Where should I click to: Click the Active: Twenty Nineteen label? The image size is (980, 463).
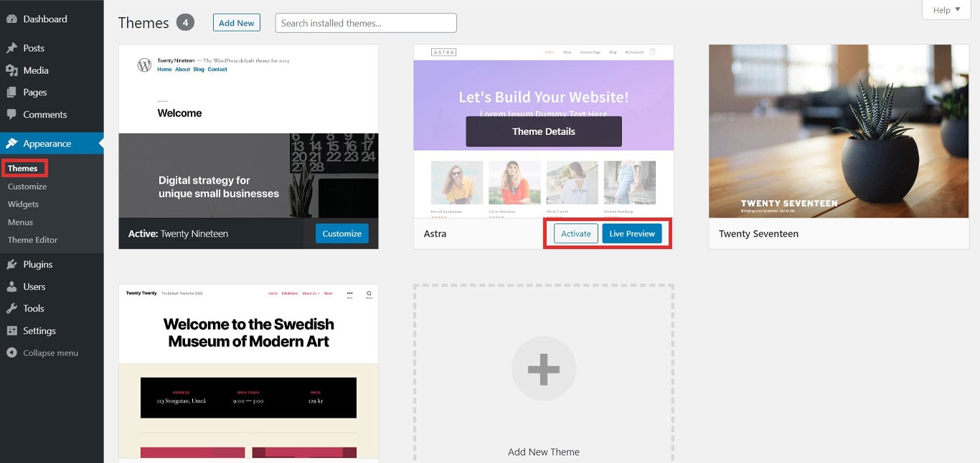[x=178, y=234]
